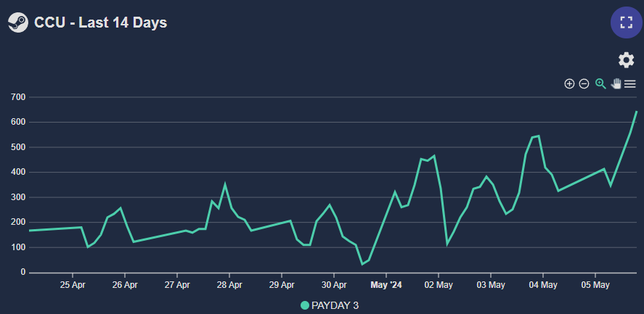The width and height of the screenshot is (644, 314).
Task: Click the '600' y-axis value
Action: 19,123
